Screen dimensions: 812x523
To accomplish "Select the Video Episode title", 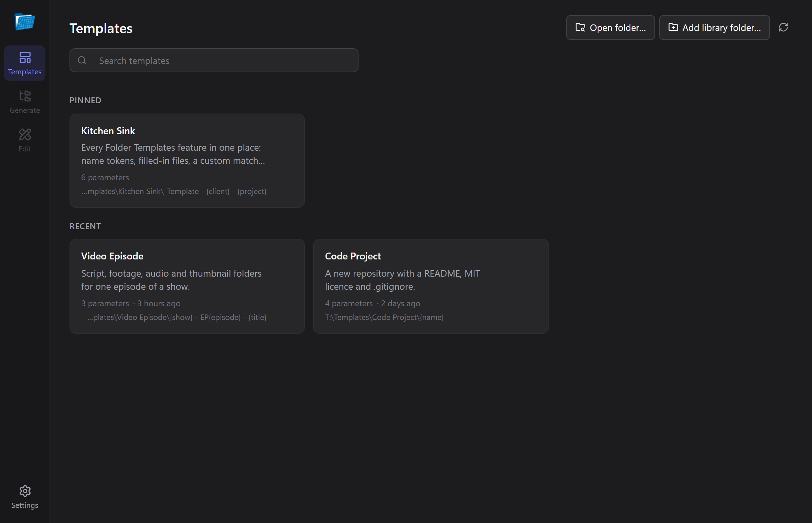I will 112,256.
